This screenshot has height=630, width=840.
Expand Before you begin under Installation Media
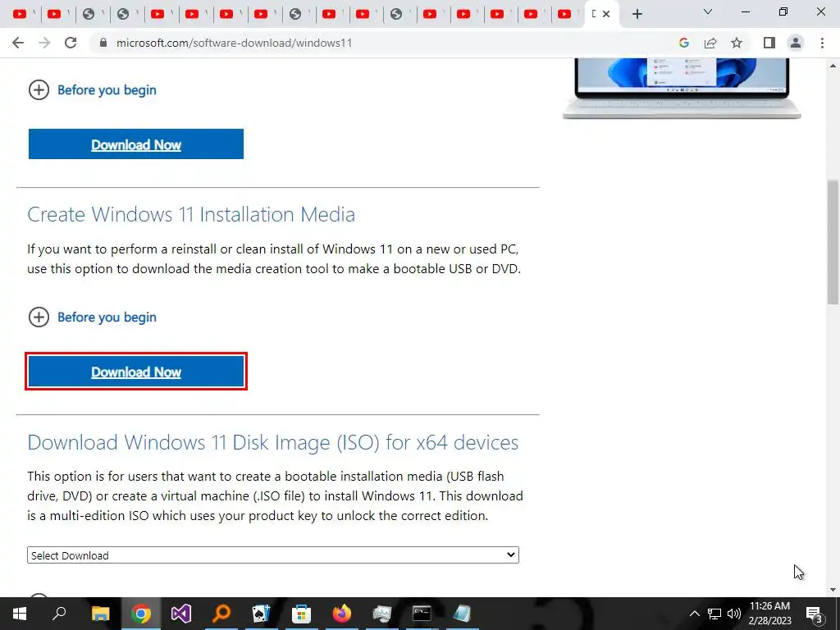tap(92, 317)
